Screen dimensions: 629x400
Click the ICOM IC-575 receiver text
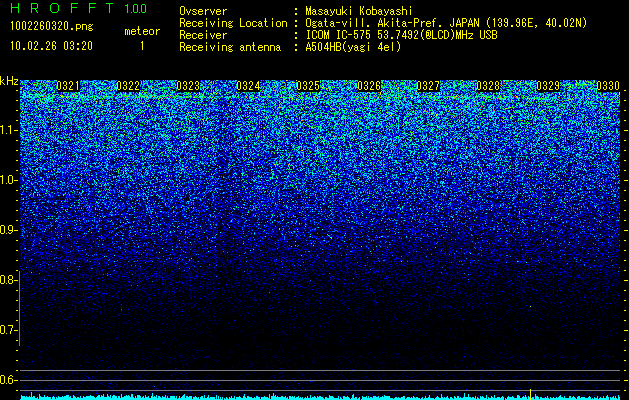point(401,35)
